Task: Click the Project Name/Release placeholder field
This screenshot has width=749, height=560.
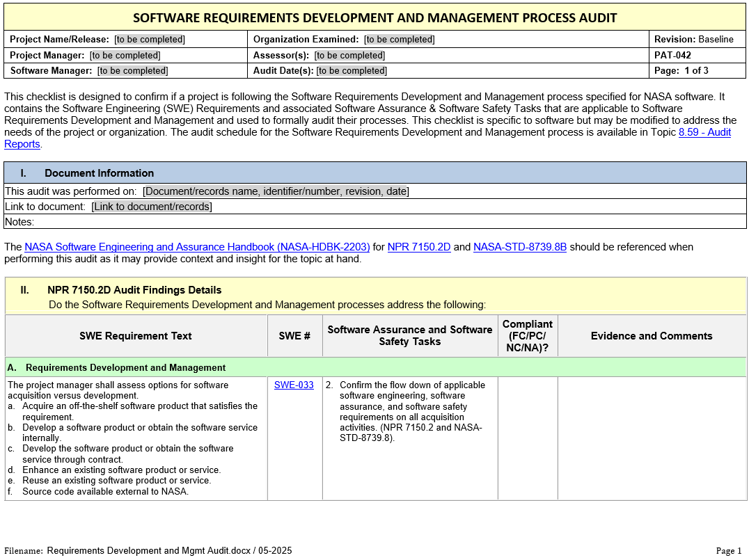Action: click(150, 40)
